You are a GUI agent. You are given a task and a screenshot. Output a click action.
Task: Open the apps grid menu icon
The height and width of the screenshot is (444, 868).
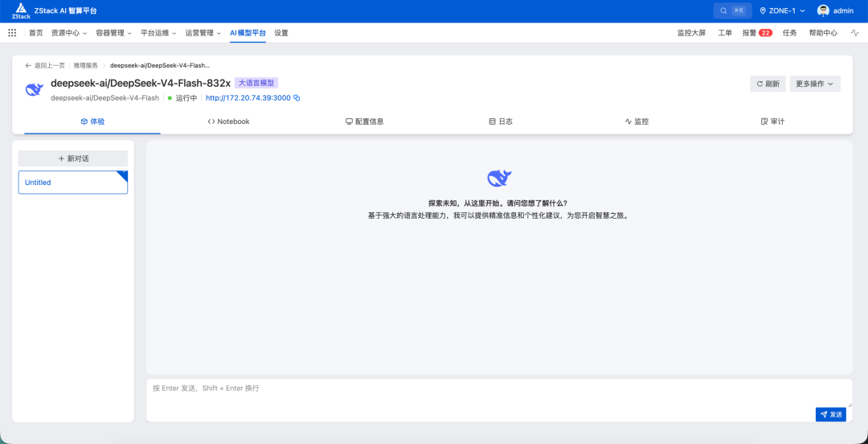[x=12, y=33]
